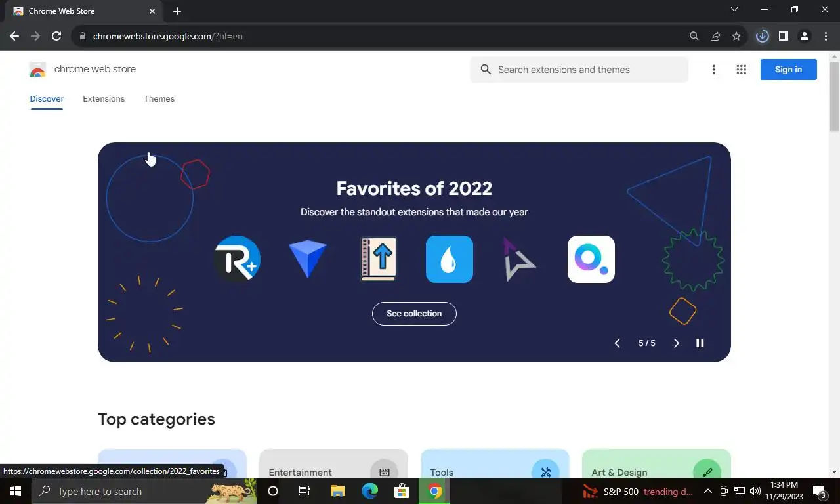
Task: Open the R+ extension icon in the banner
Action: (x=237, y=259)
